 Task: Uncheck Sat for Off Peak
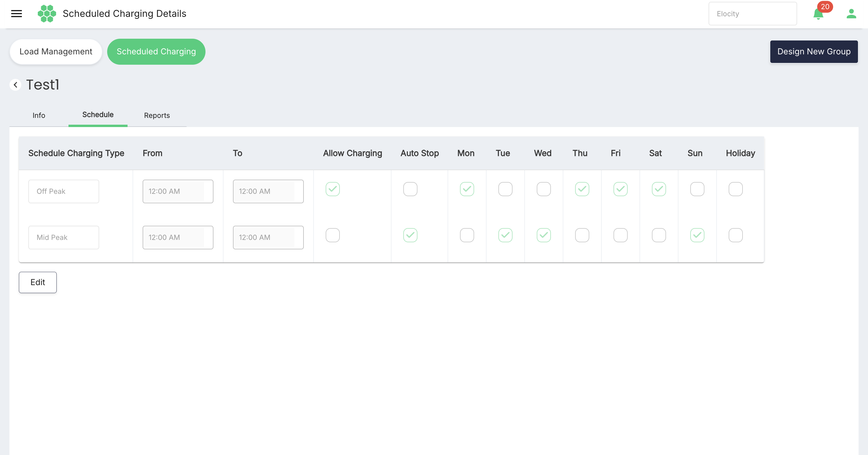[x=659, y=189]
